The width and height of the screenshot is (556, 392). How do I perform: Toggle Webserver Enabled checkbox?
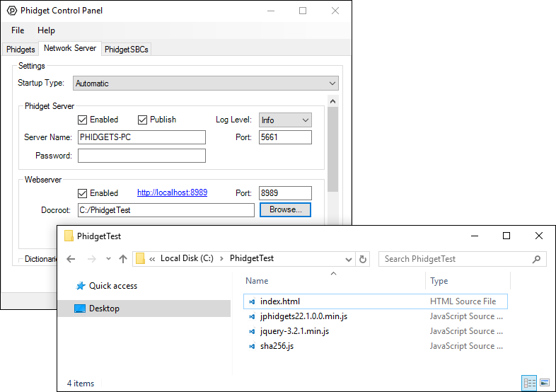click(x=82, y=193)
